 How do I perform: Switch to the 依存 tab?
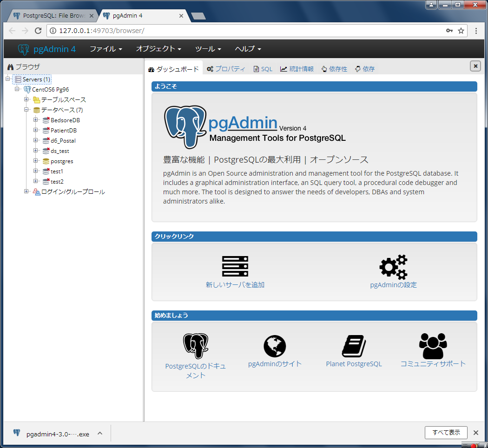coord(365,69)
